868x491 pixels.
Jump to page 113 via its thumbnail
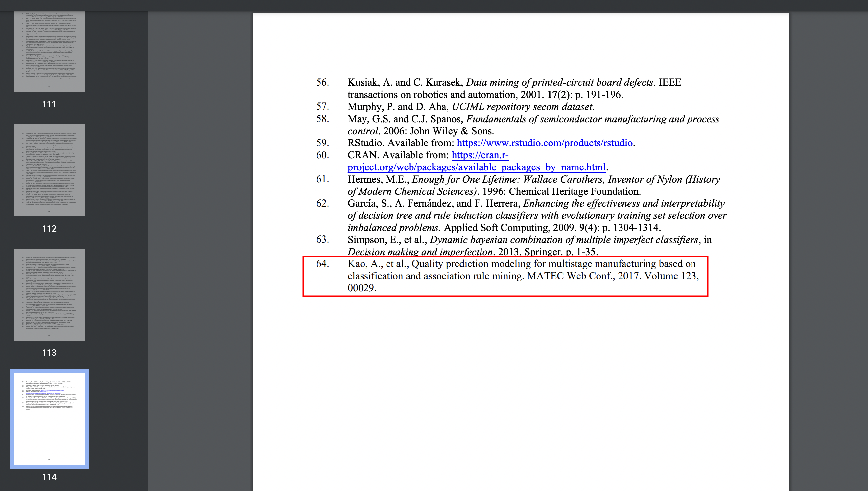(49, 294)
